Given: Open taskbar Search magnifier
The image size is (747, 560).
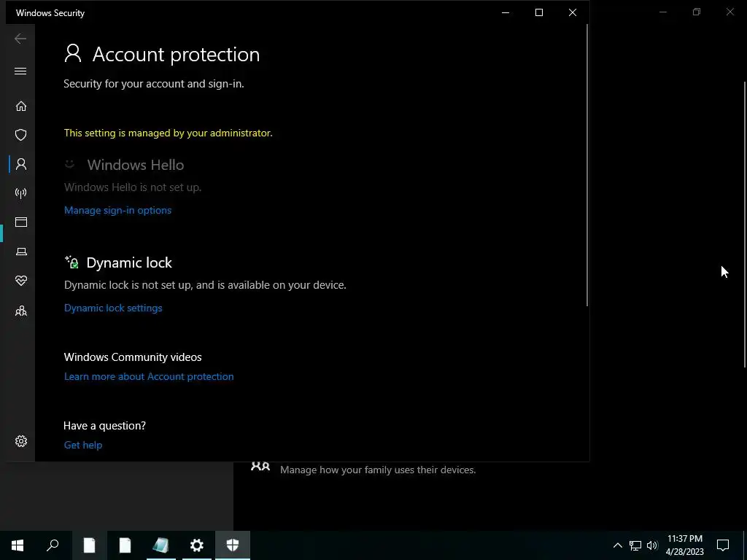Looking at the screenshot, I should click(53, 545).
